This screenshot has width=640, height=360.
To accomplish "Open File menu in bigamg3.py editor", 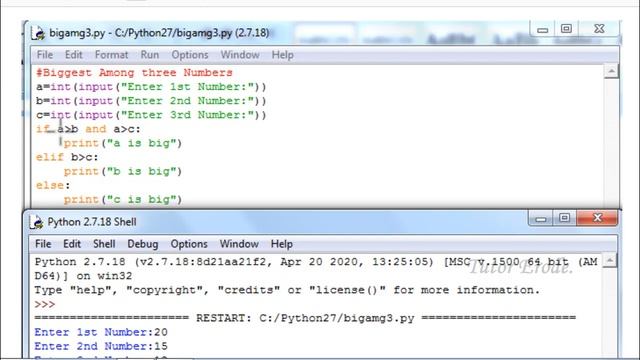I will (x=44, y=55).
